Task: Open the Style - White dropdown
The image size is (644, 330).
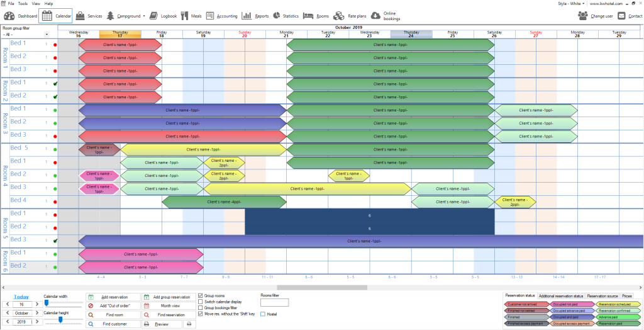Action: coord(571,3)
